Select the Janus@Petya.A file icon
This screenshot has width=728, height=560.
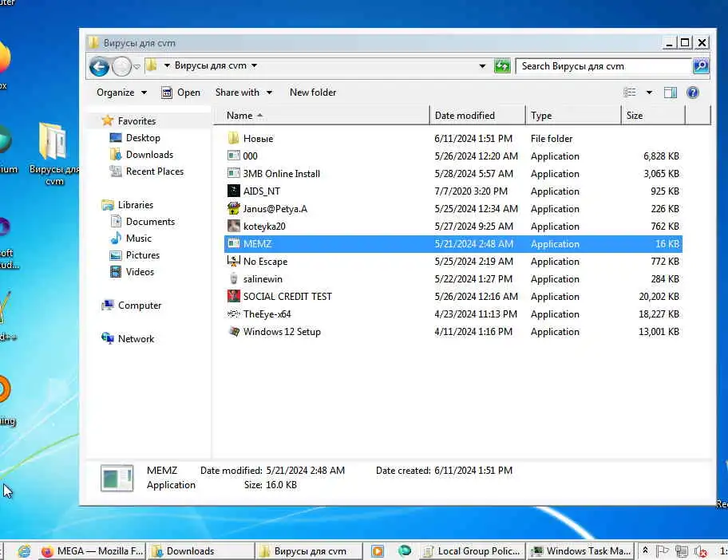234,208
